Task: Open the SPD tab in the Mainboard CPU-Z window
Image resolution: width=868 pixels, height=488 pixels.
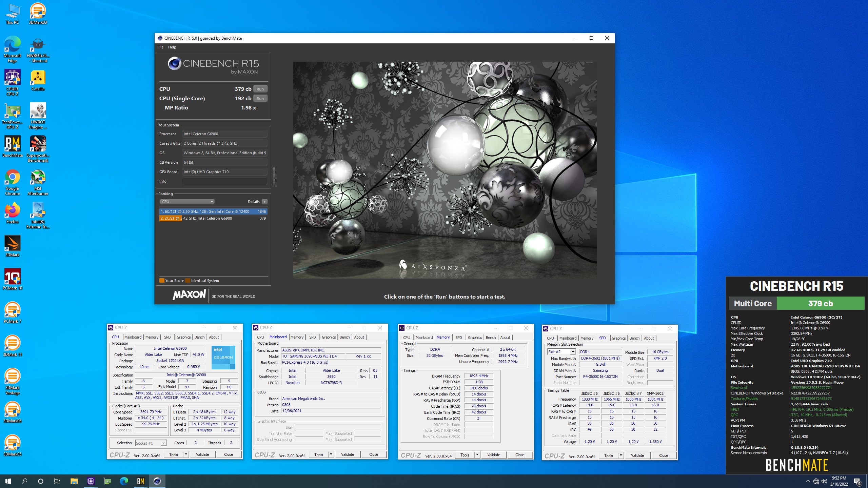Action: coord(313,337)
